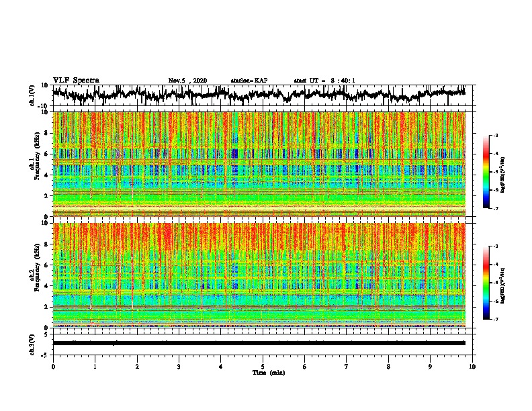Click the ch.2 color bar unit label
This screenshot has width=532, height=411.
click(x=503, y=285)
